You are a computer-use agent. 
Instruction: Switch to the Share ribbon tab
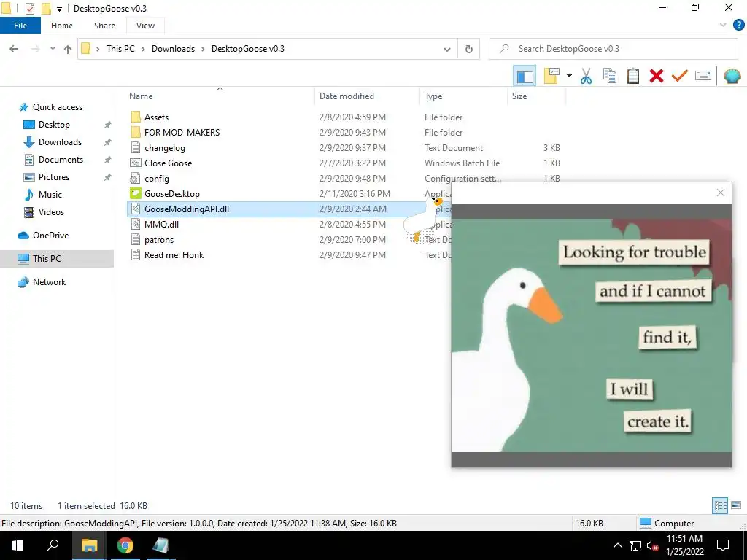(x=104, y=26)
